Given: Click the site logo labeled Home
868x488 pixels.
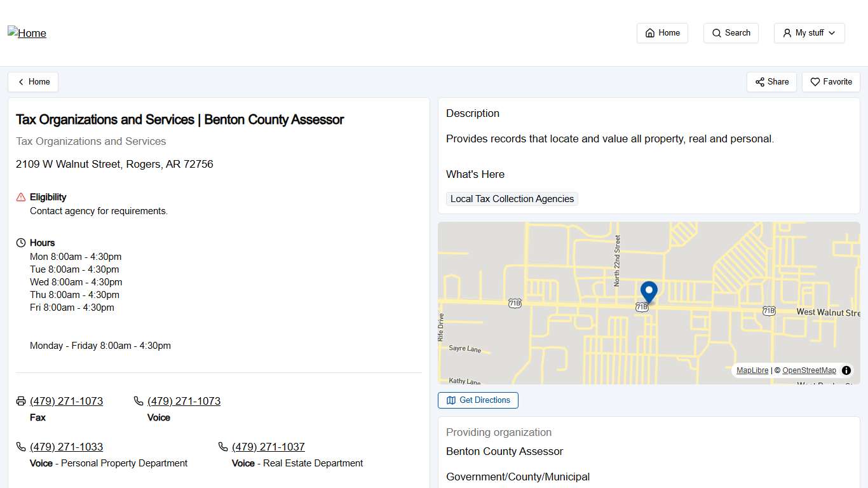Looking at the screenshot, I should pos(27,33).
